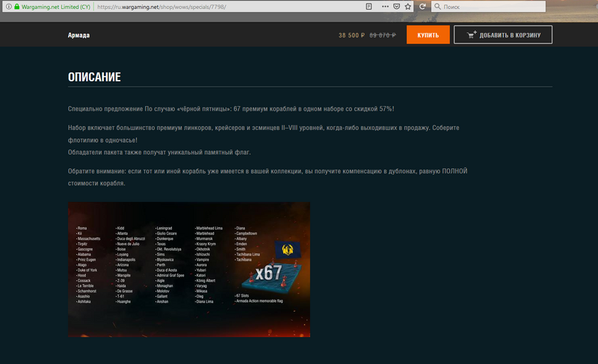Click ДОБАВИТЬ В КОРЗИНУ button

[x=503, y=34]
